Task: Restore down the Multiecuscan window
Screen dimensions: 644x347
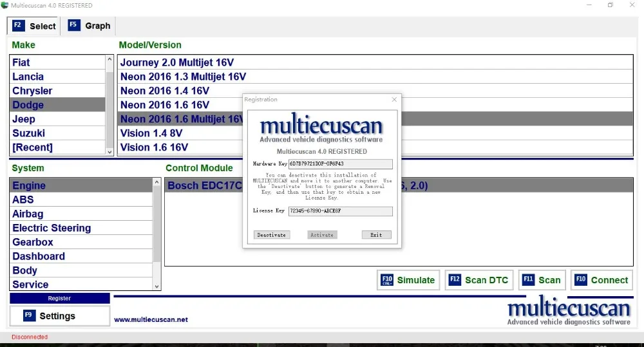Action: [x=611, y=5]
